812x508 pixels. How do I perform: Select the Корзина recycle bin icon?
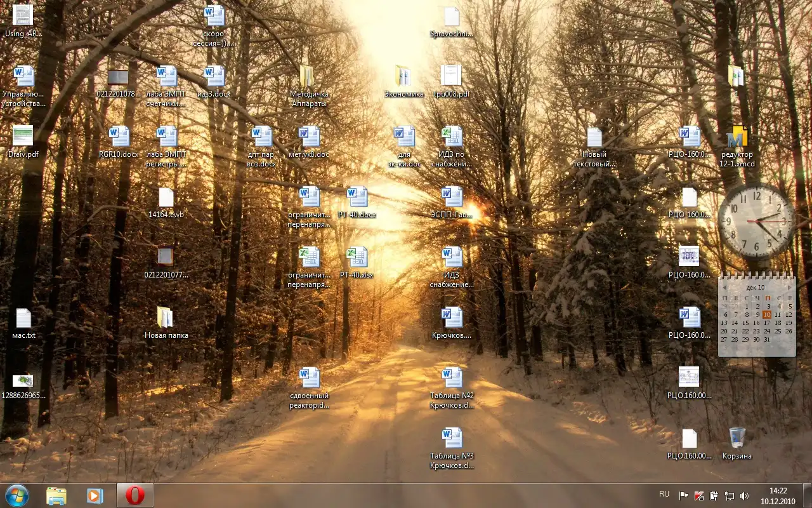737,438
